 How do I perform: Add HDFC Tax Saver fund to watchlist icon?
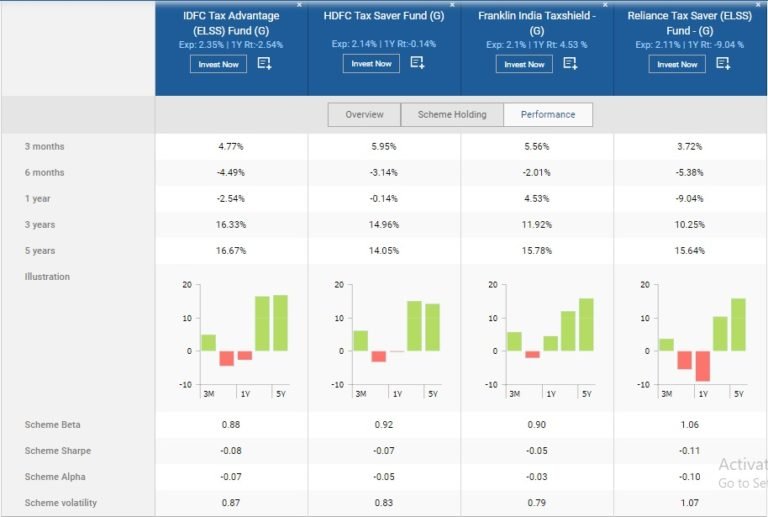click(x=417, y=63)
